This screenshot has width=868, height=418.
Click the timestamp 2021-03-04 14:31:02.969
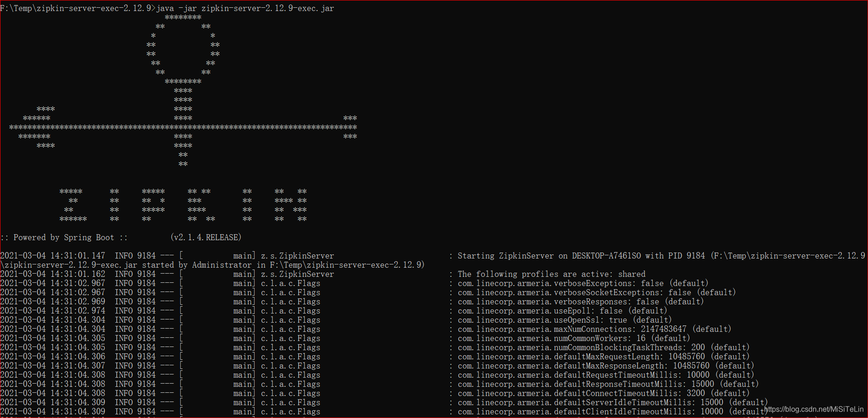tap(53, 302)
